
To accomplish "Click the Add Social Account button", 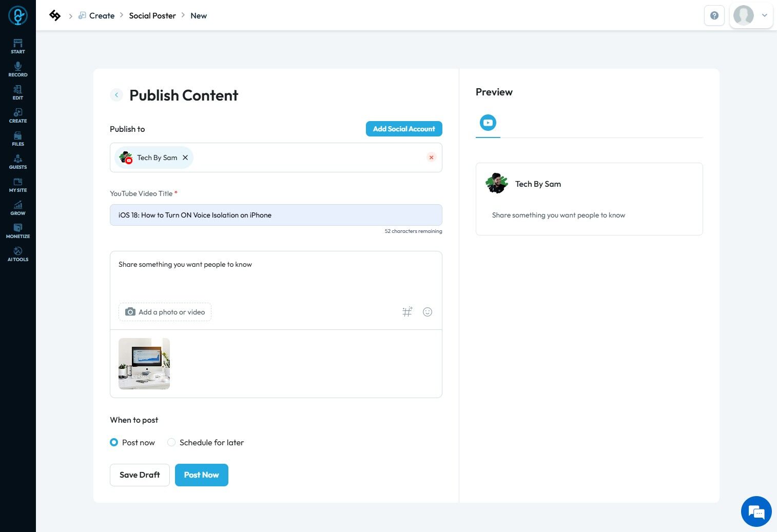I will [404, 129].
